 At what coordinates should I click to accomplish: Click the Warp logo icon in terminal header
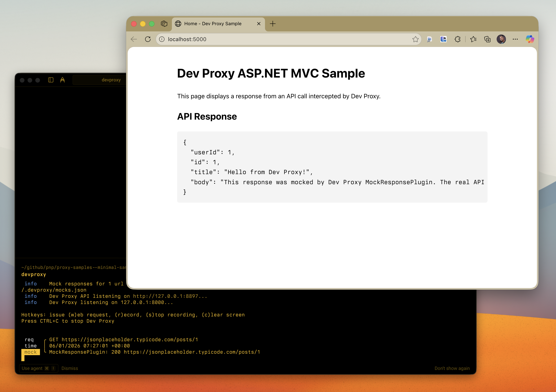pos(62,80)
